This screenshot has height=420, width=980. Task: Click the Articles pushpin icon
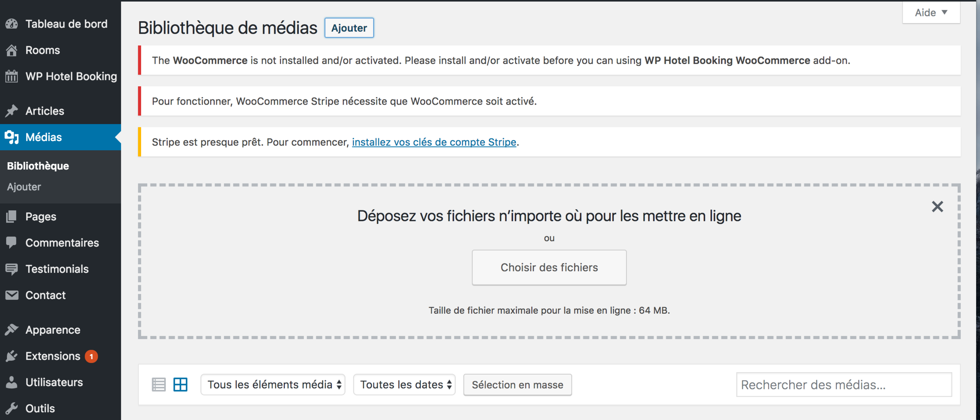[x=12, y=111]
